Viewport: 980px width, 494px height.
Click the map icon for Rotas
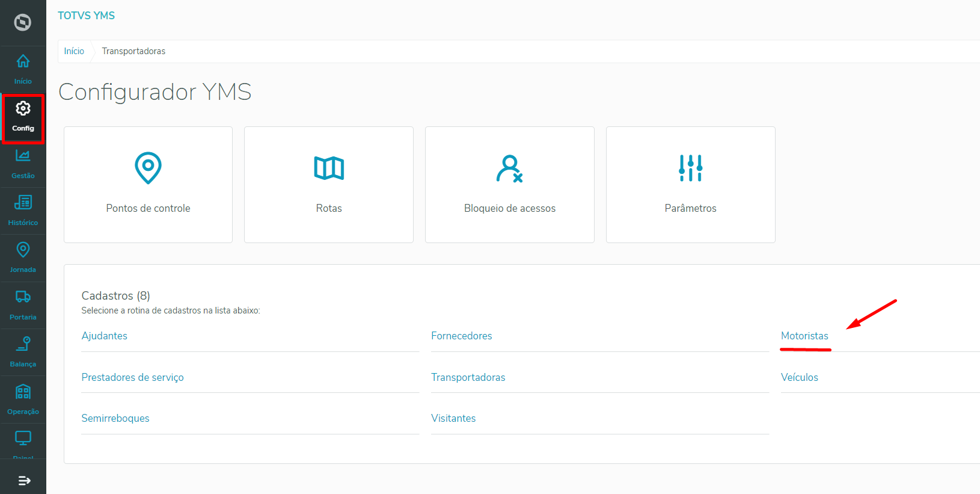point(329,168)
